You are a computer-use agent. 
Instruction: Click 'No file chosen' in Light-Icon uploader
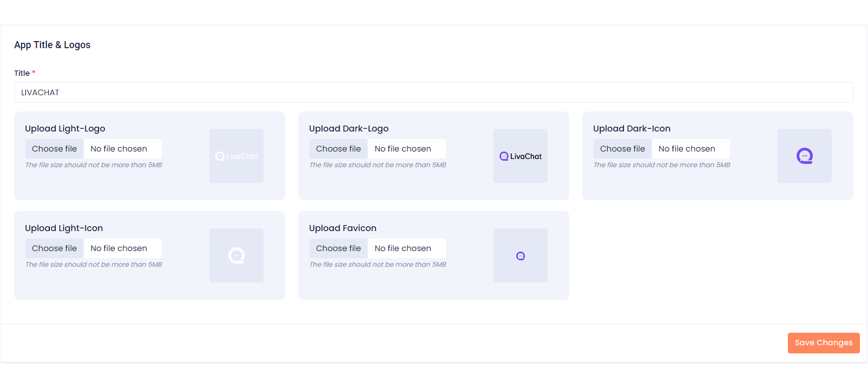119,248
